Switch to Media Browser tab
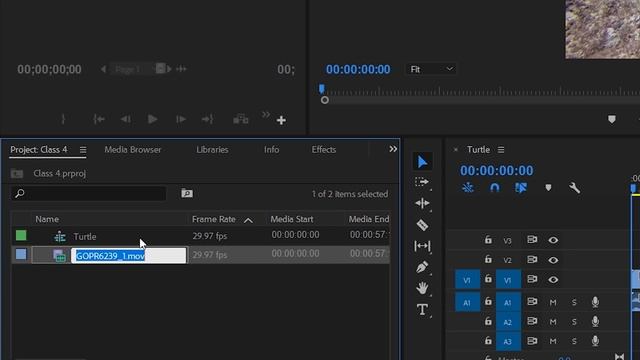Image resolution: width=640 pixels, height=360 pixels. click(133, 149)
